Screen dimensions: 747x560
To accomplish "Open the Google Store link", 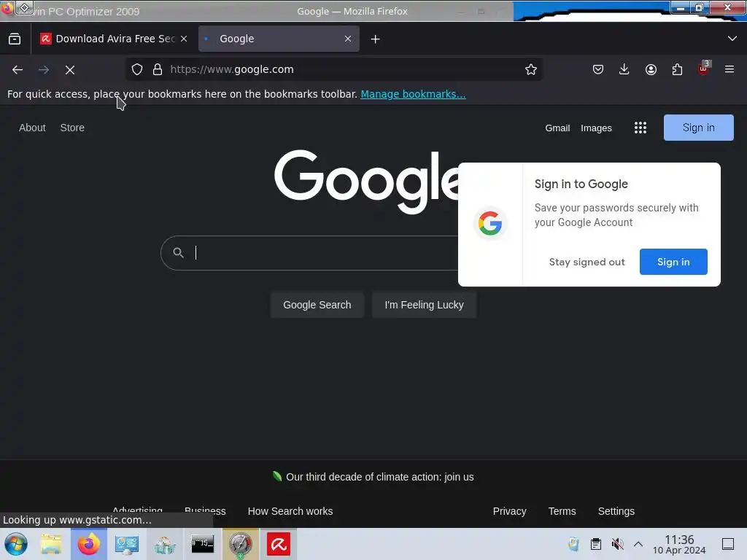I will [72, 128].
